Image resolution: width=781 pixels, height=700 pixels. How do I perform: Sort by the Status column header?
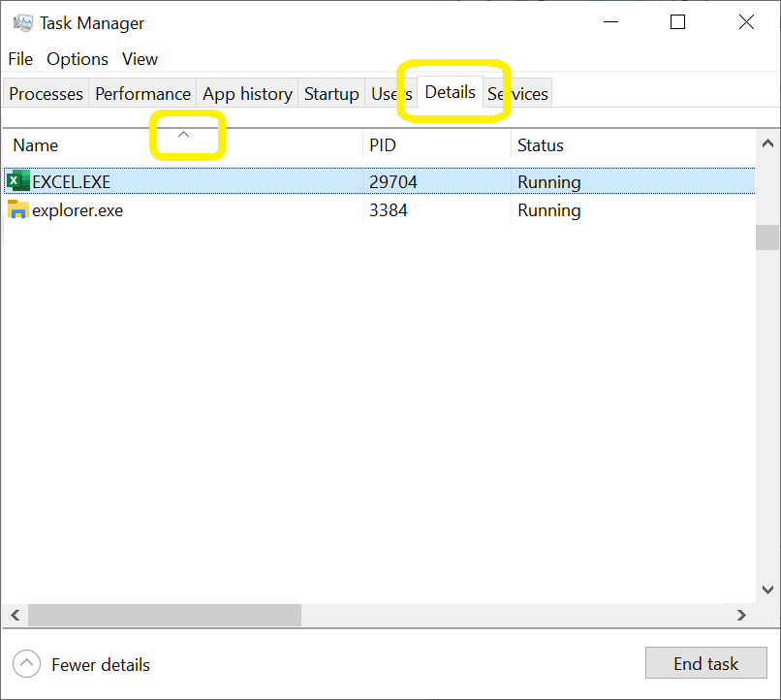click(x=540, y=145)
